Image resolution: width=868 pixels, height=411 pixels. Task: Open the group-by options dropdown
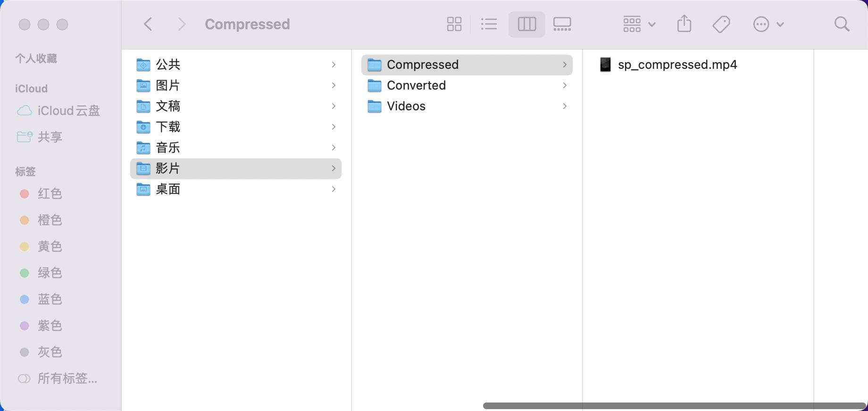639,24
